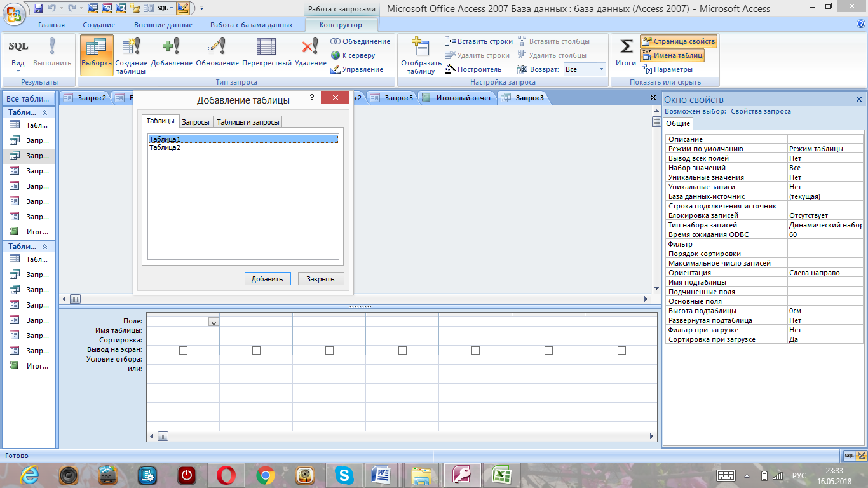Open the Главная ribbon tab
The image size is (868, 488).
point(51,25)
